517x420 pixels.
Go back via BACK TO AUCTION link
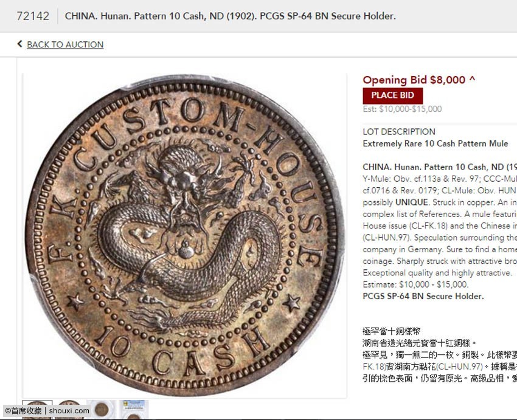coord(65,44)
